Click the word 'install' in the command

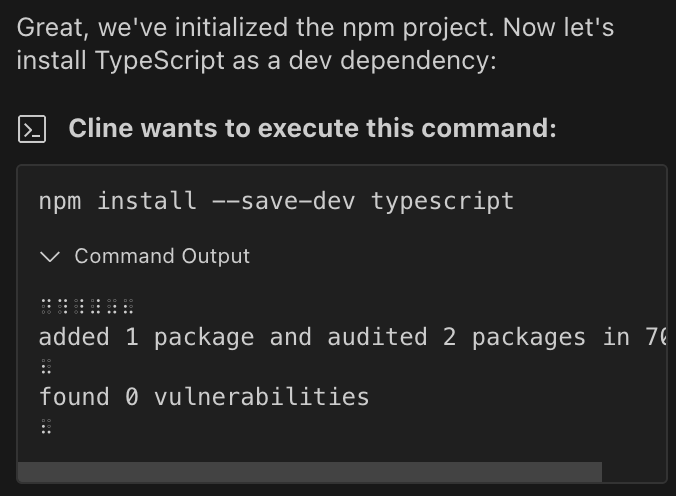147,201
